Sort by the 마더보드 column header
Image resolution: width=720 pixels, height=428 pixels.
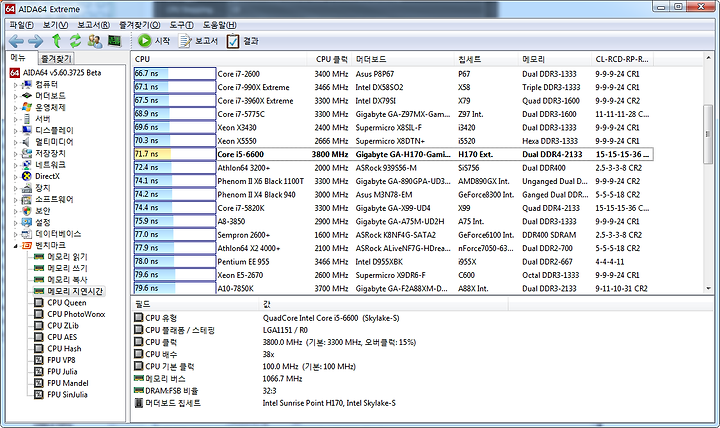click(404, 59)
